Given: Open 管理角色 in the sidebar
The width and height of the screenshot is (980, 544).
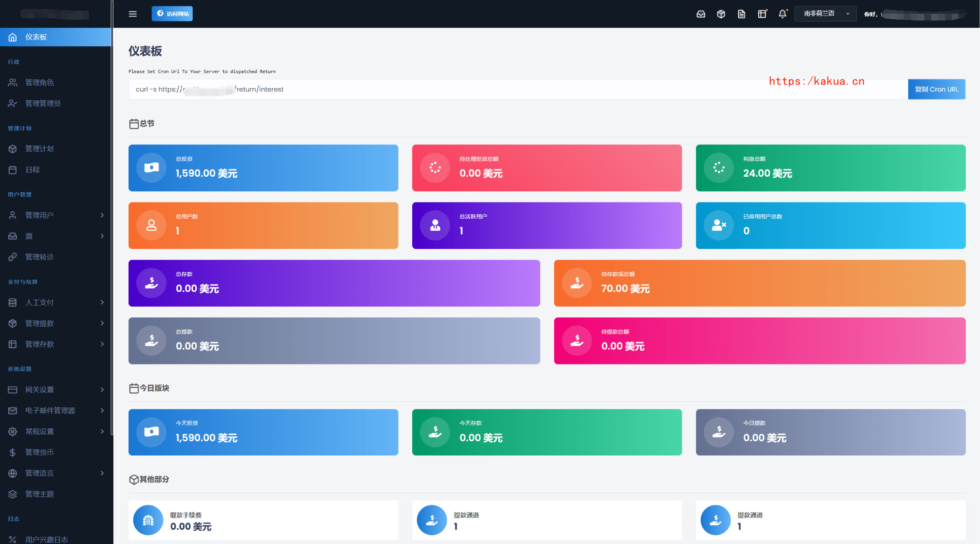Looking at the screenshot, I should click(x=56, y=82).
